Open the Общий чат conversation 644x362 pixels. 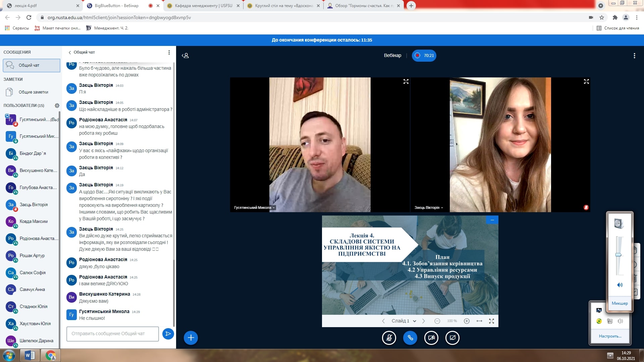tap(32, 65)
